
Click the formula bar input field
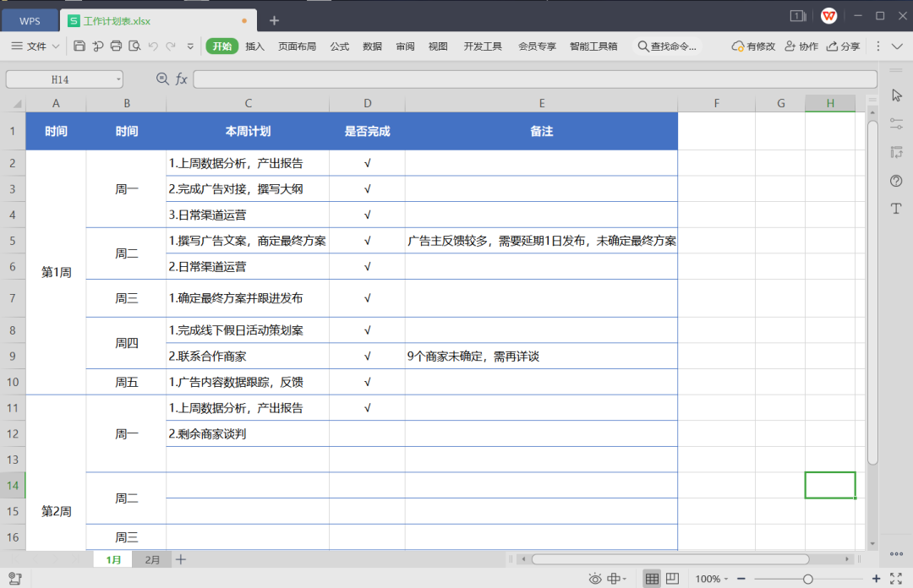534,79
